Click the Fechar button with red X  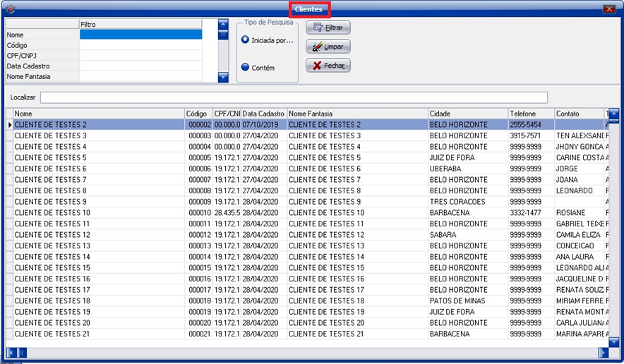[x=328, y=66]
